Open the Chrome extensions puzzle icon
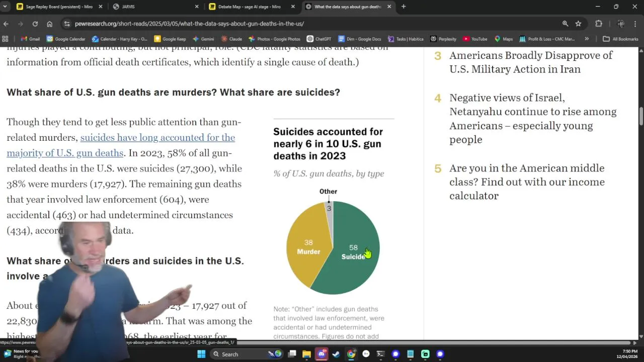Screen dimensions: 644x362 [x=599, y=24]
